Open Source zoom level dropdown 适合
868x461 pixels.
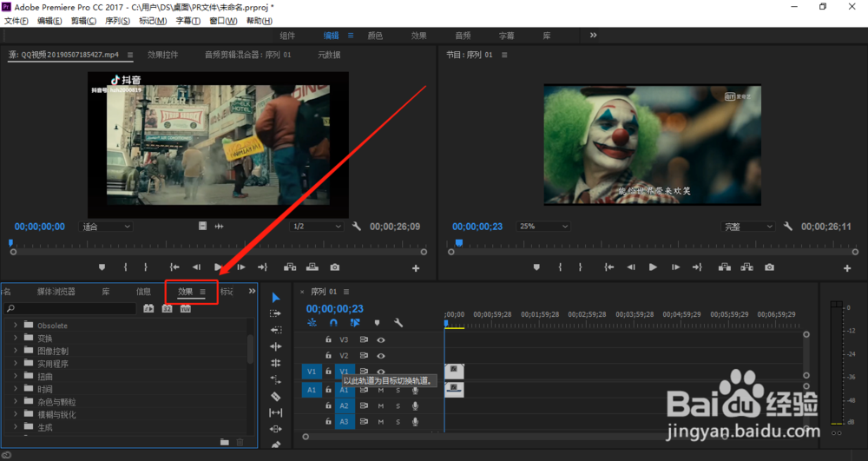[106, 227]
